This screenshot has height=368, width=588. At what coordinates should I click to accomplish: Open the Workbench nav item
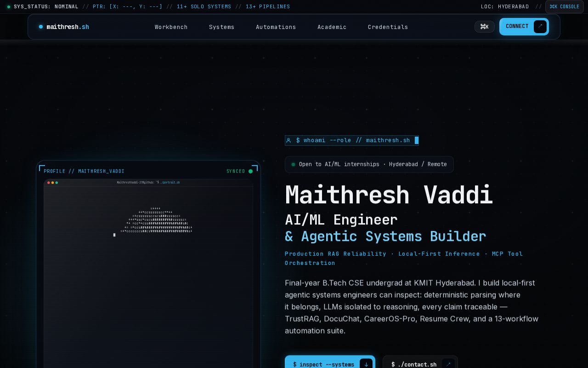click(171, 27)
